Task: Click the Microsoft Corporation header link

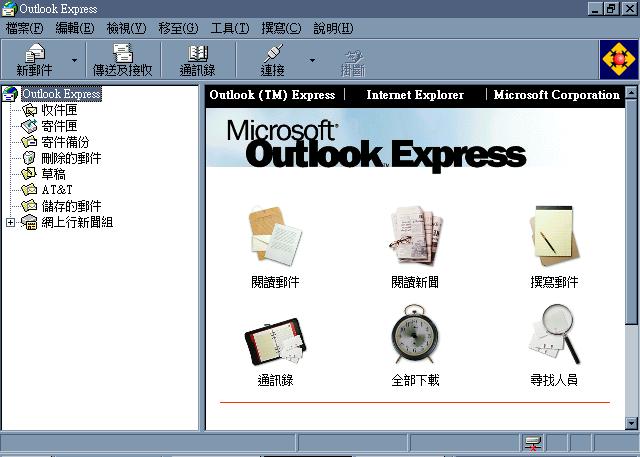Action: [x=557, y=95]
